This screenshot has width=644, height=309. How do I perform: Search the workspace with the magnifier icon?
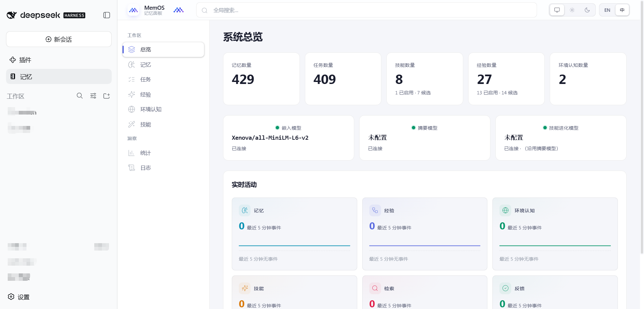tap(79, 96)
